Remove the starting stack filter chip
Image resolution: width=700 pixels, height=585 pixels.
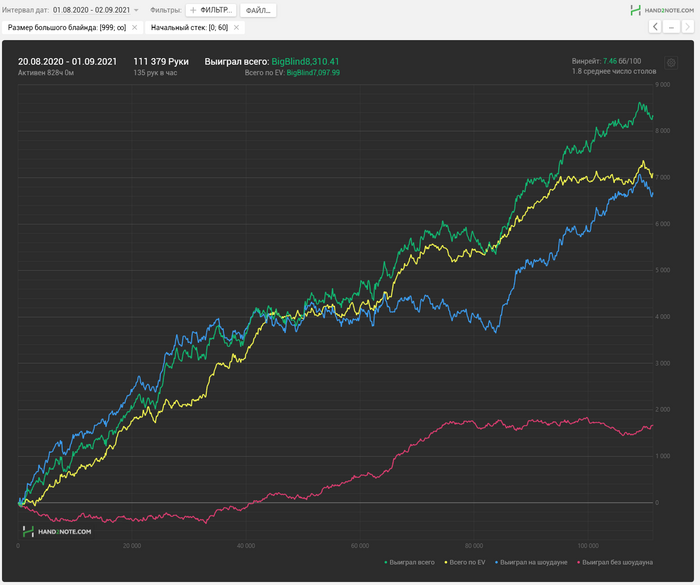(x=237, y=28)
